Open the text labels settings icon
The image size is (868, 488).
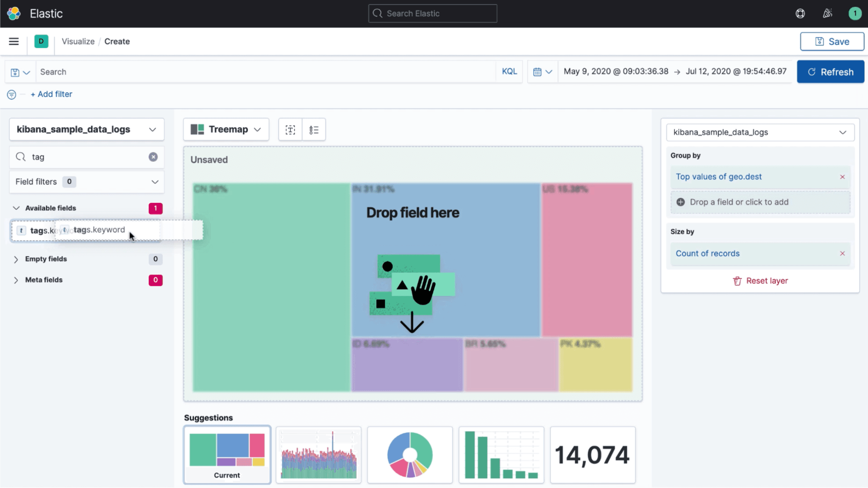290,129
